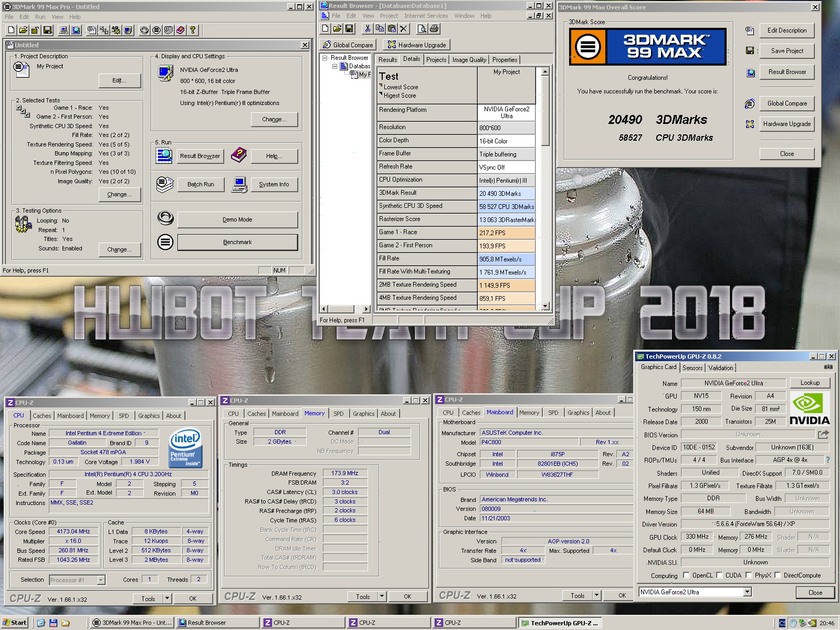Open Tools dropdown arrow in CPU-Z Memory window
840x630 pixels.
[382, 596]
